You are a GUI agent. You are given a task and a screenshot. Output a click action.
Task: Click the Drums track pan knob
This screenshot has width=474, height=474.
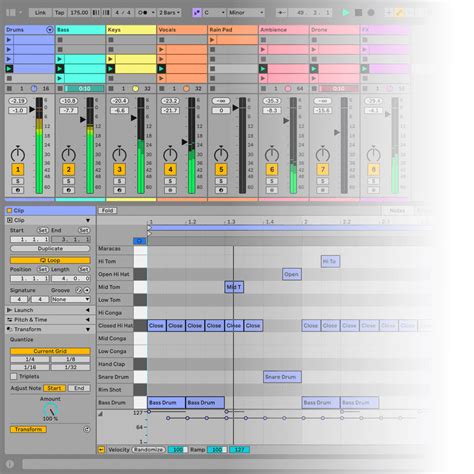pos(18,154)
